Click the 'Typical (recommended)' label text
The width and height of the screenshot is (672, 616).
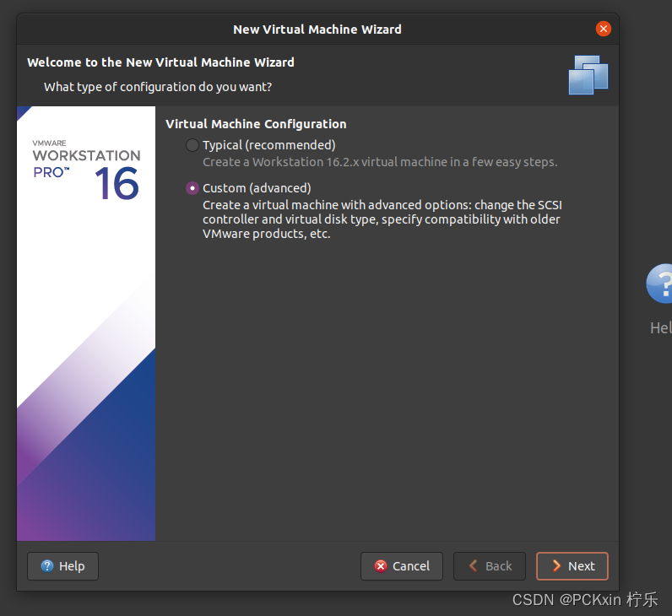[x=269, y=145]
